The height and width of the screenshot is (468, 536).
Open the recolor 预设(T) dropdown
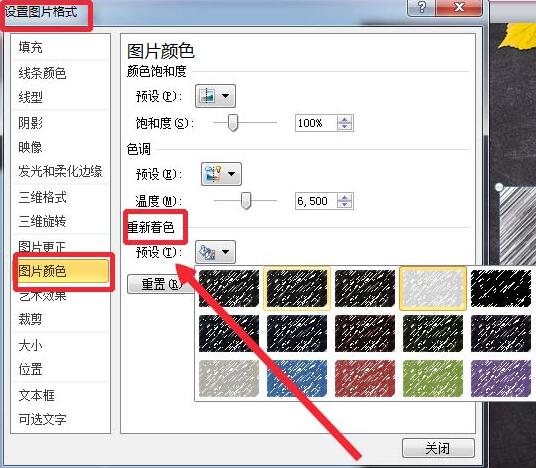coord(215,252)
